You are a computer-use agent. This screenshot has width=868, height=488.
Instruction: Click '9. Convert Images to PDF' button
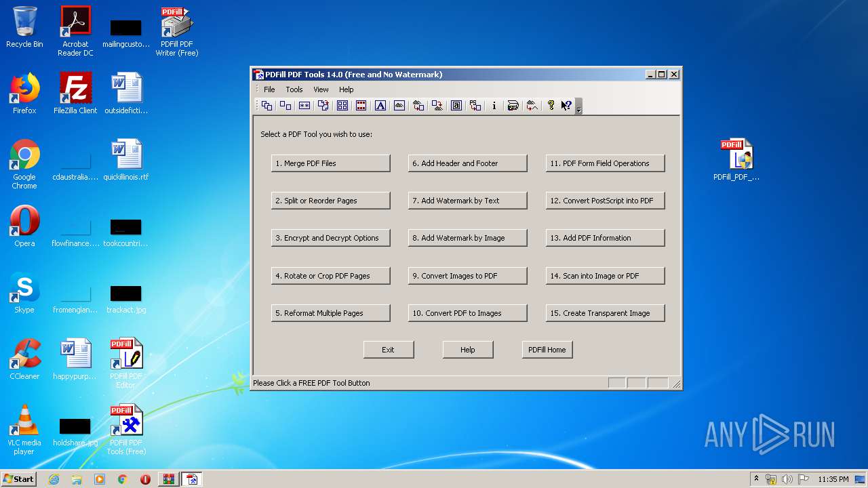(x=468, y=276)
